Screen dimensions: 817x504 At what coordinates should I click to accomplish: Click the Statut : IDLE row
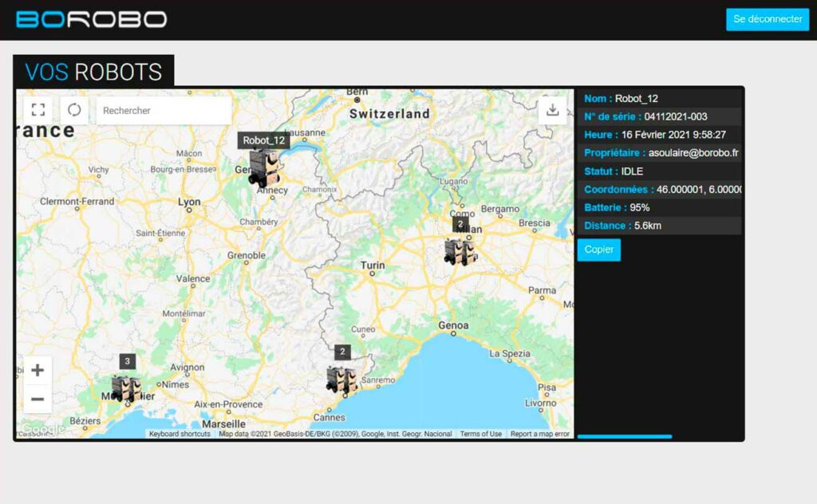[x=659, y=171]
